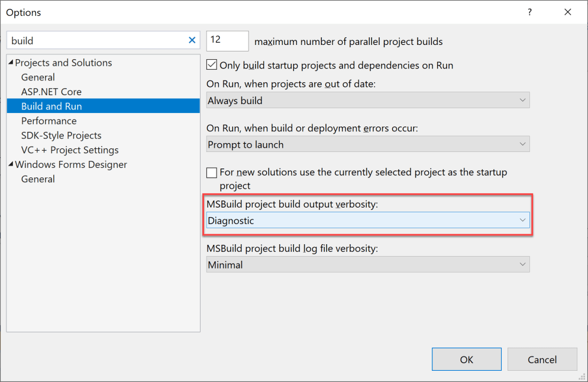This screenshot has width=588, height=382.
Task: Clear the "build" search query
Action: (x=192, y=40)
